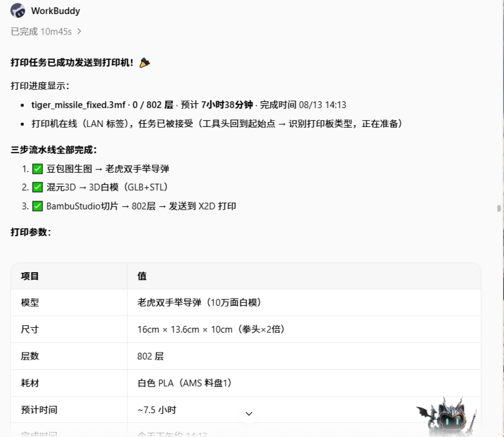Viewport: 504px width, 437px height.
Task: Click the green checkmark beside 豆包图生图
Action: coord(38,169)
